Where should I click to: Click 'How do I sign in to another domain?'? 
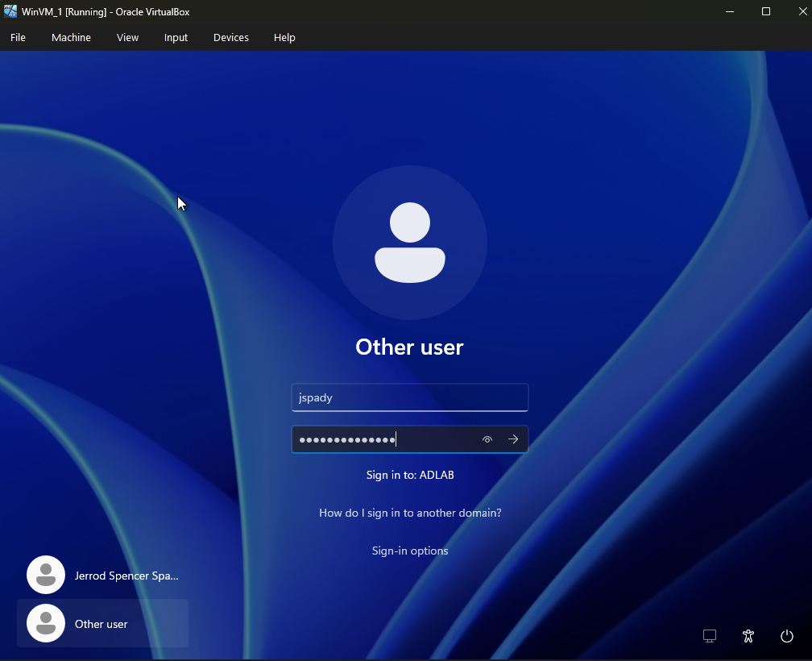pos(410,513)
